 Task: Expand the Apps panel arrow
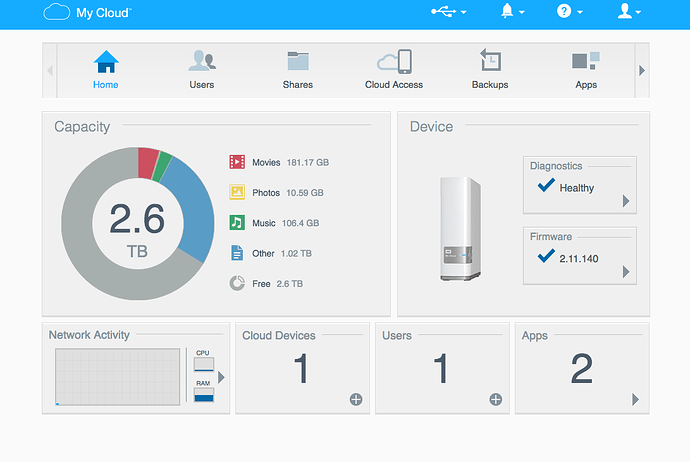635,400
